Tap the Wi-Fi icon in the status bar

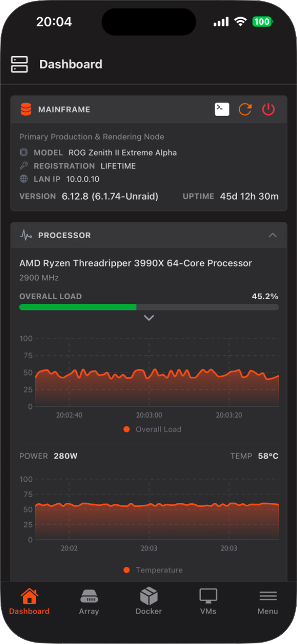pos(240,22)
